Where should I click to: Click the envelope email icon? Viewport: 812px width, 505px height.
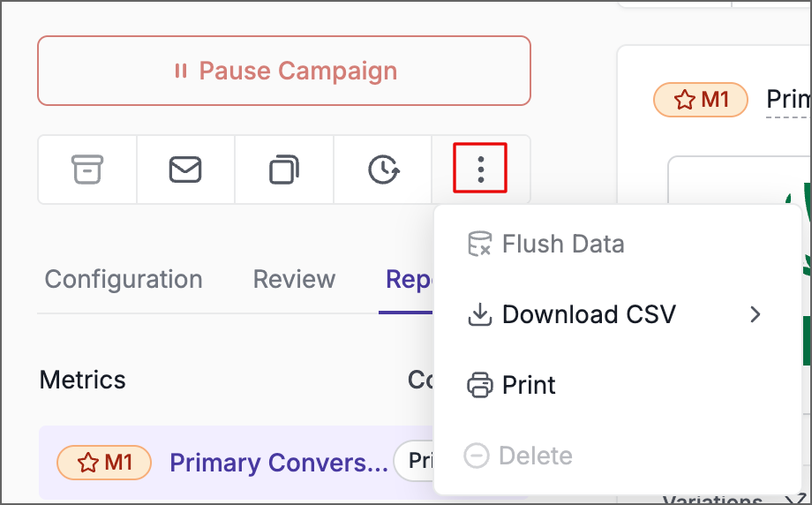coord(185,170)
